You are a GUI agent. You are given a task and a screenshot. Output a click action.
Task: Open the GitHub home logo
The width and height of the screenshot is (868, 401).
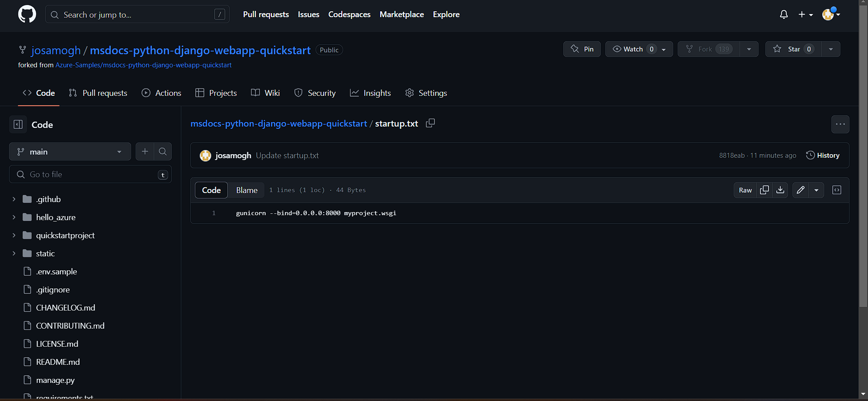coord(27,14)
